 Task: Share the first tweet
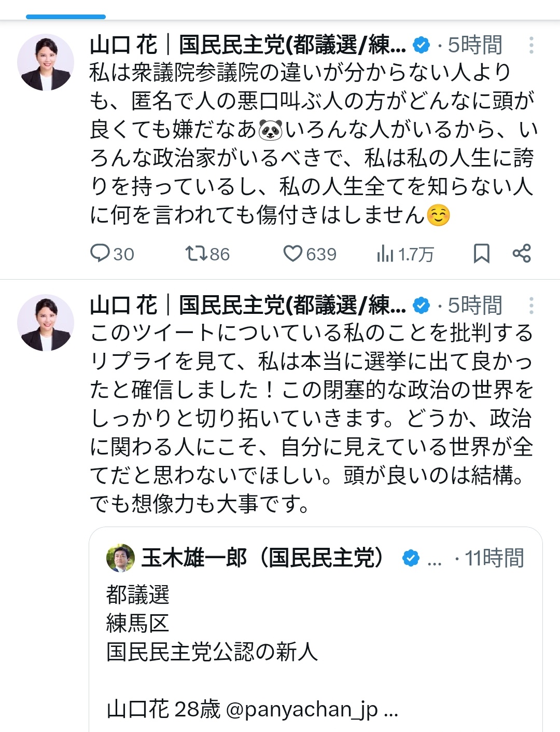point(521,254)
